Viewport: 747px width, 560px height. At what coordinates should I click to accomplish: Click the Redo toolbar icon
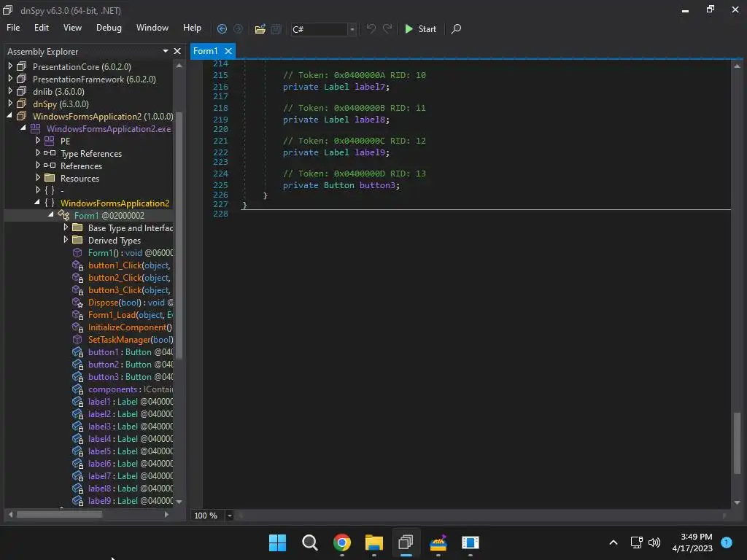[x=388, y=28]
